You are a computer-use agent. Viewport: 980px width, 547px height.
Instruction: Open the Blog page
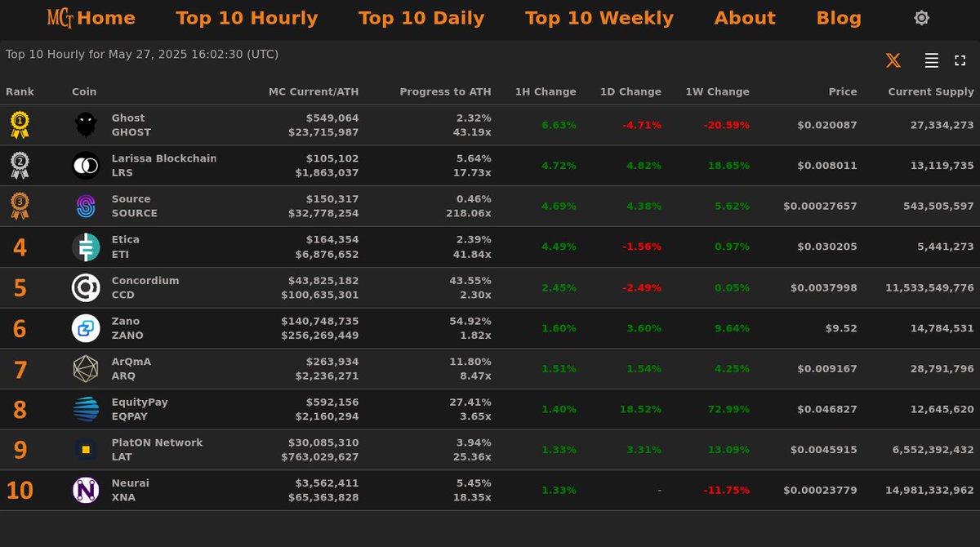tap(839, 18)
